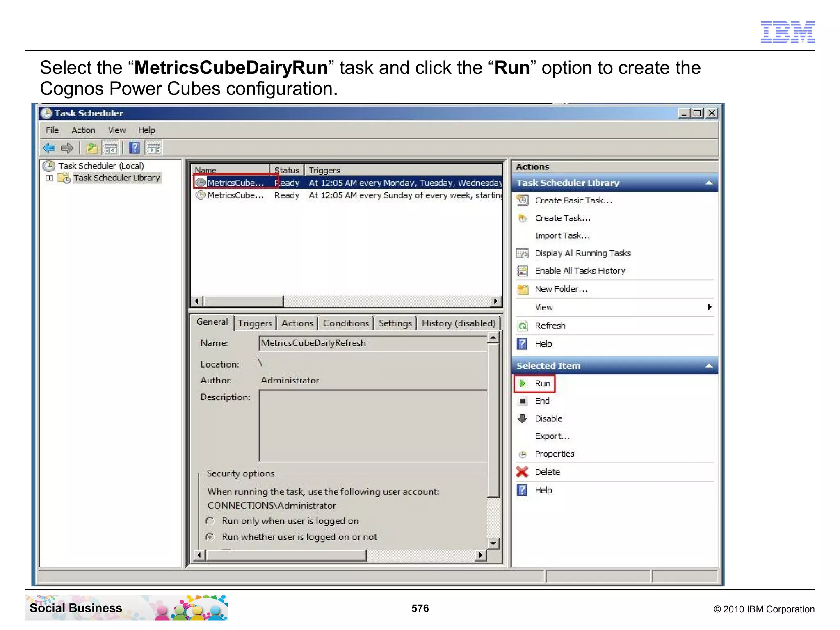Click the task list scroll-left arrow
The image size is (840, 630).
197,301
